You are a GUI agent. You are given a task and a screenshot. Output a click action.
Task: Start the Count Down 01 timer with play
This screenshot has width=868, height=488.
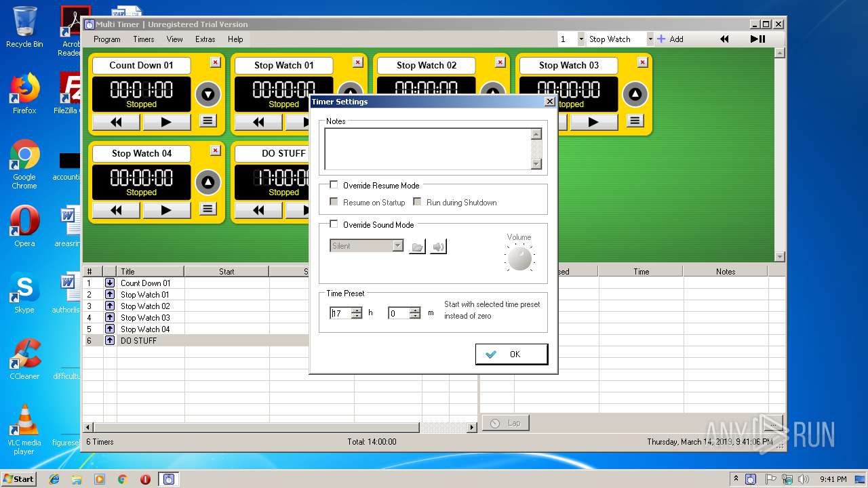tap(166, 122)
